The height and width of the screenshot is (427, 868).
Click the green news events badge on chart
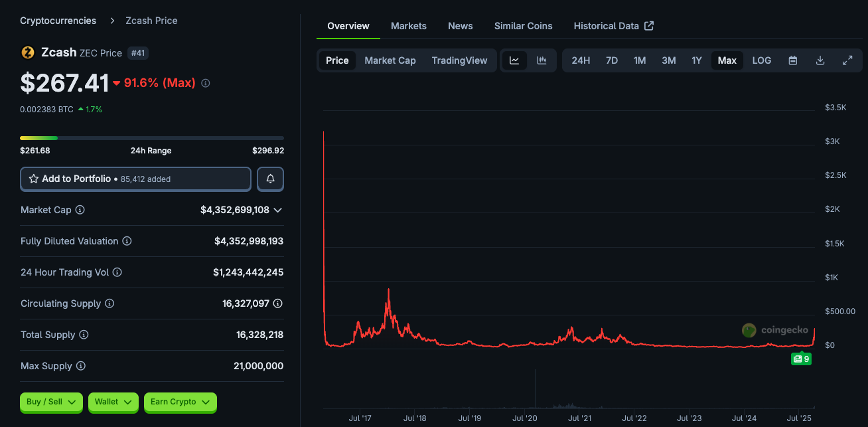(x=801, y=359)
